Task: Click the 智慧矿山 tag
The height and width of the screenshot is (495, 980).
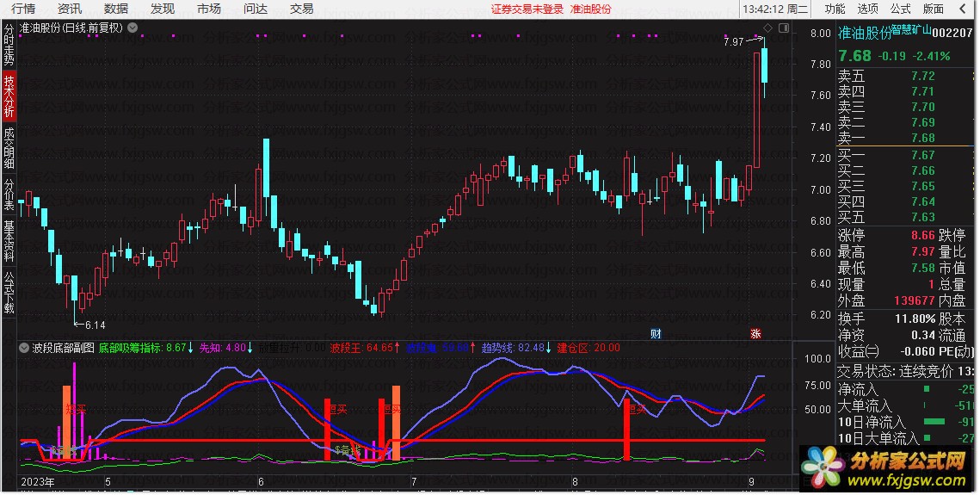Action: tap(911, 29)
